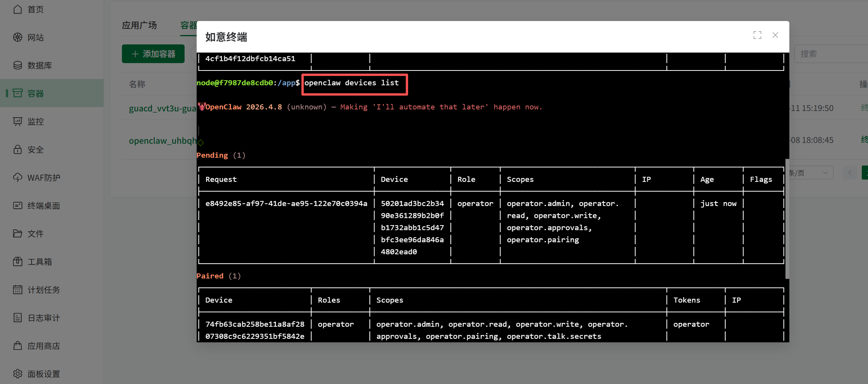Expand the per-page (条/页) dropdown
Image resolution: width=868 pixels, height=384 pixels.
[x=810, y=173]
